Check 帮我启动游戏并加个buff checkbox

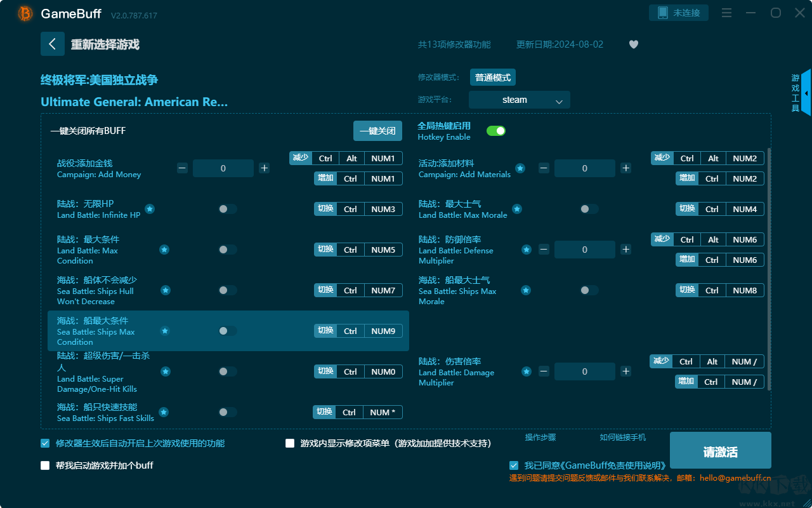click(45, 465)
